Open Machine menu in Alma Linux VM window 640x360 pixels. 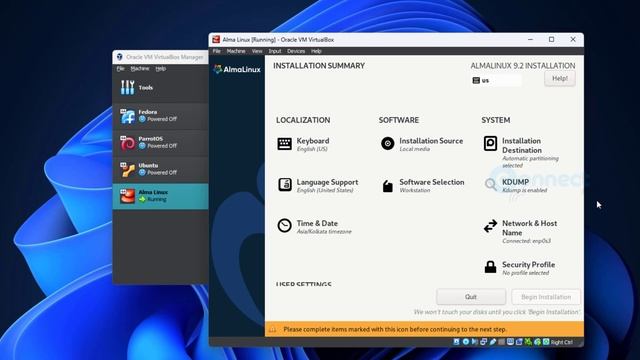[x=236, y=51]
